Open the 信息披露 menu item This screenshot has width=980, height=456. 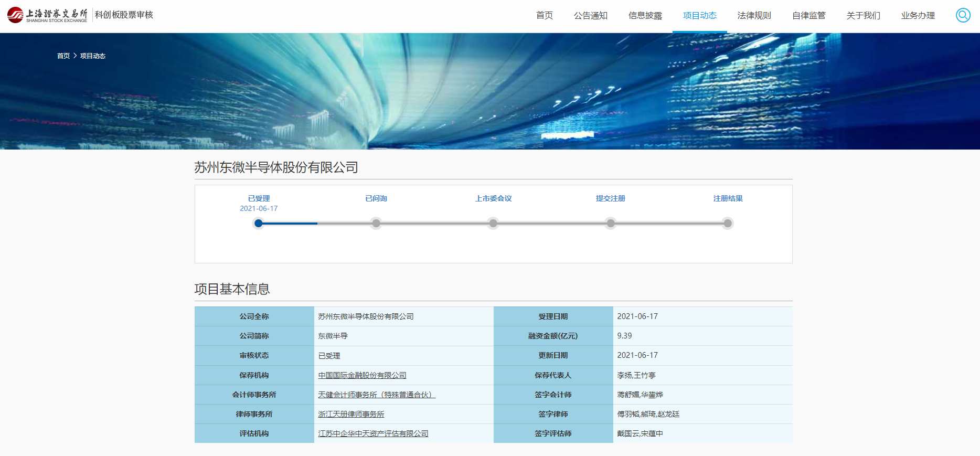coord(645,16)
